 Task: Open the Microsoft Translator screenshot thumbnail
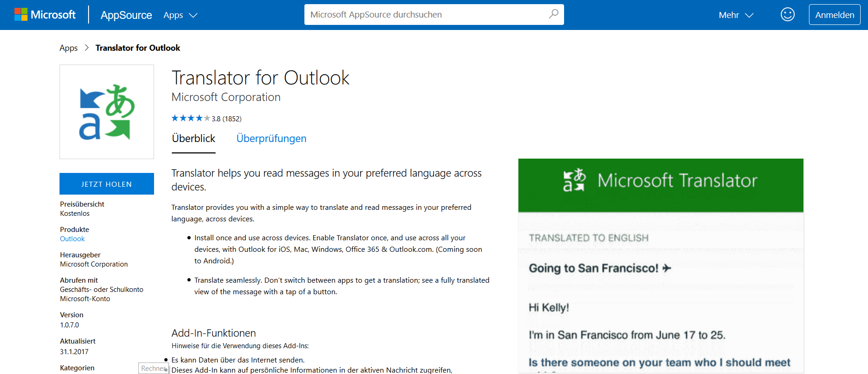(x=661, y=266)
